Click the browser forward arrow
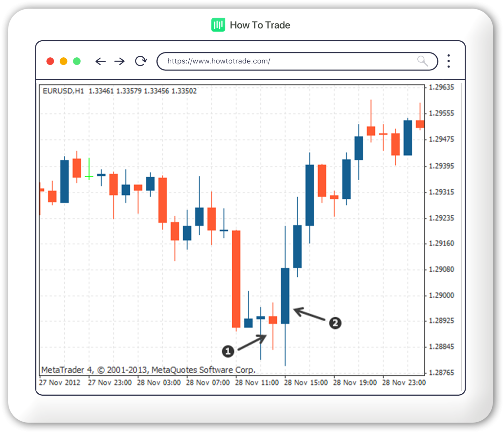This screenshot has height=433, width=504. point(120,61)
